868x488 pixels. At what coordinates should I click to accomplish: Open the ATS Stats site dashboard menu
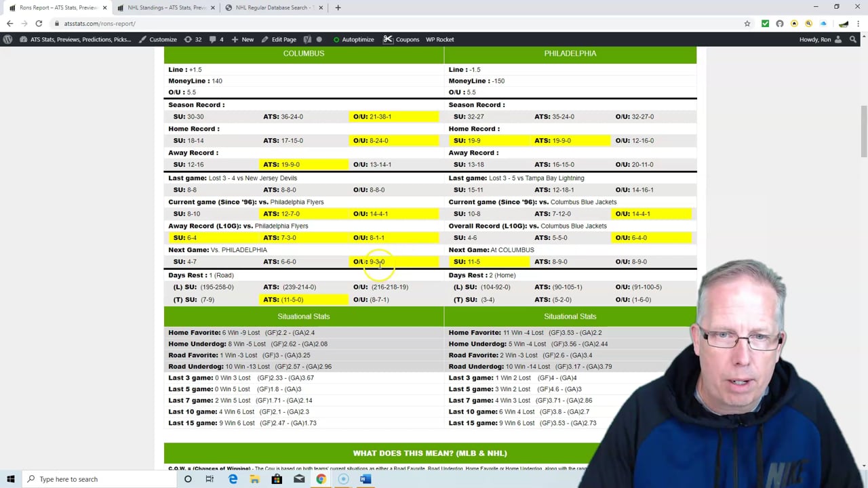[x=75, y=39]
